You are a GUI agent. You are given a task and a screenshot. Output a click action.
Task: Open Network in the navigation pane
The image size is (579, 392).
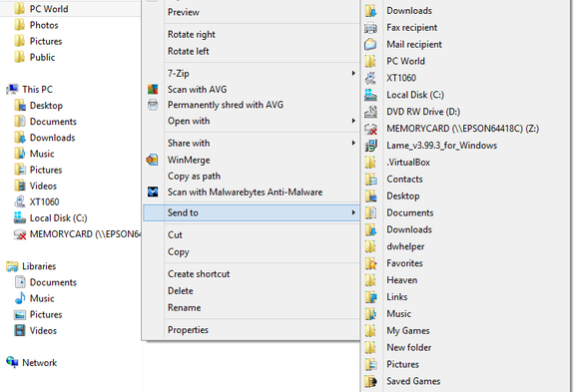[x=32, y=362]
